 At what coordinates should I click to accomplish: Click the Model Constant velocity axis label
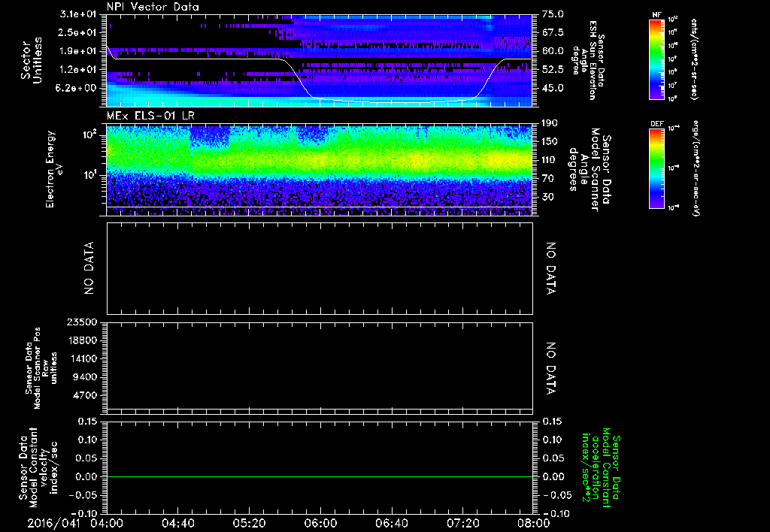(x=38, y=466)
